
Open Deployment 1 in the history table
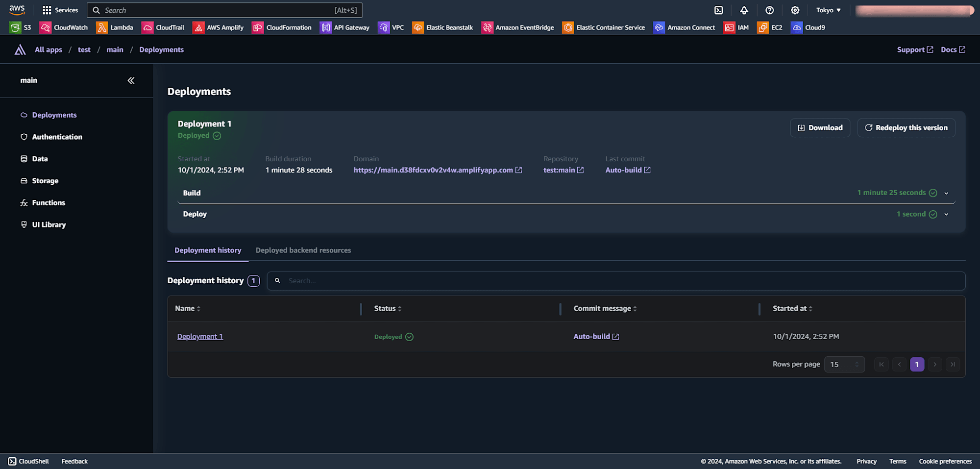pos(200,337)
